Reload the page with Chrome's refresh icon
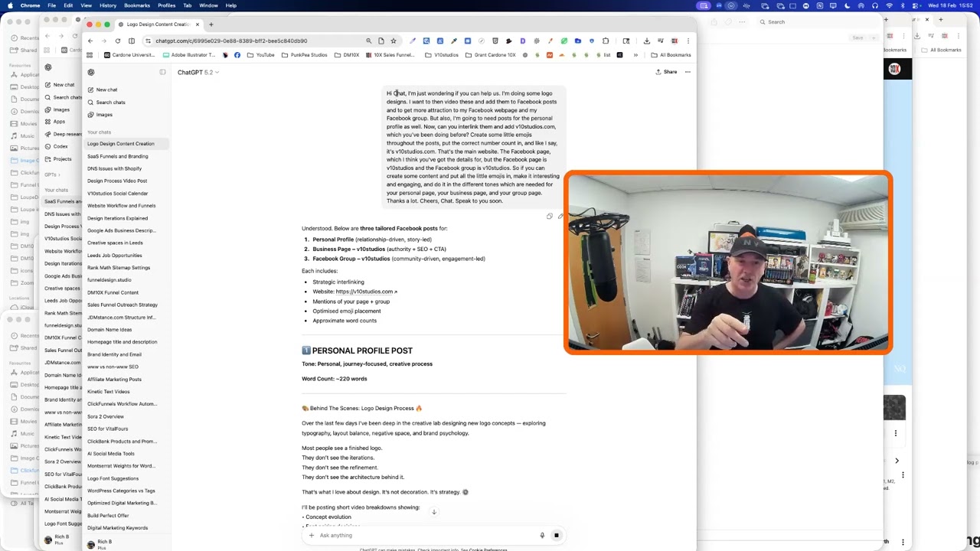Image resolution: width=980 pixels, height=551 pixels. pos(118,41)
